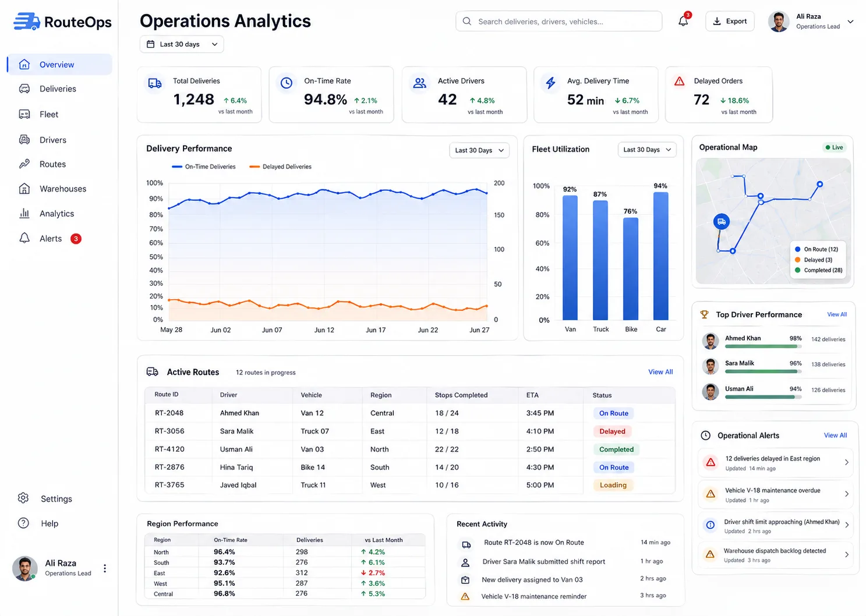
Task: Click the clock icon next to Operational Alerts
Action: pyautogui.click(x=705, y=436)
